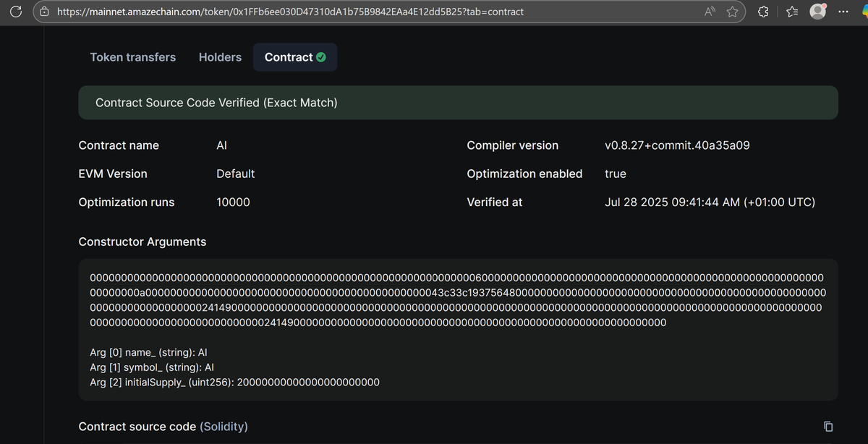Select the Contract tab

[295, 57]
